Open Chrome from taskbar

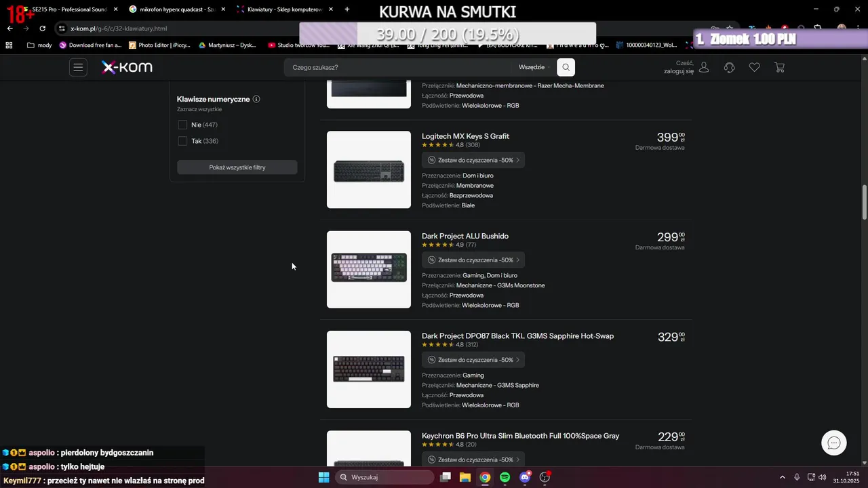[485, 477]
